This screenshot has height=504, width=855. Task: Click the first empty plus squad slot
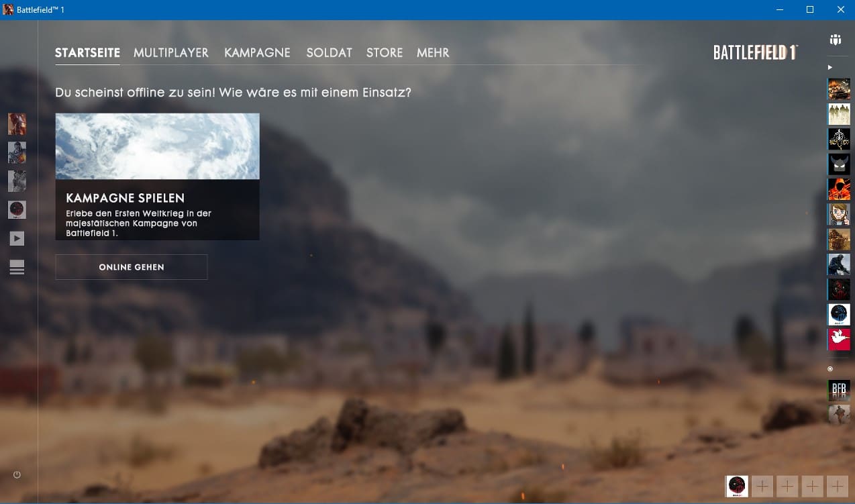762,486
